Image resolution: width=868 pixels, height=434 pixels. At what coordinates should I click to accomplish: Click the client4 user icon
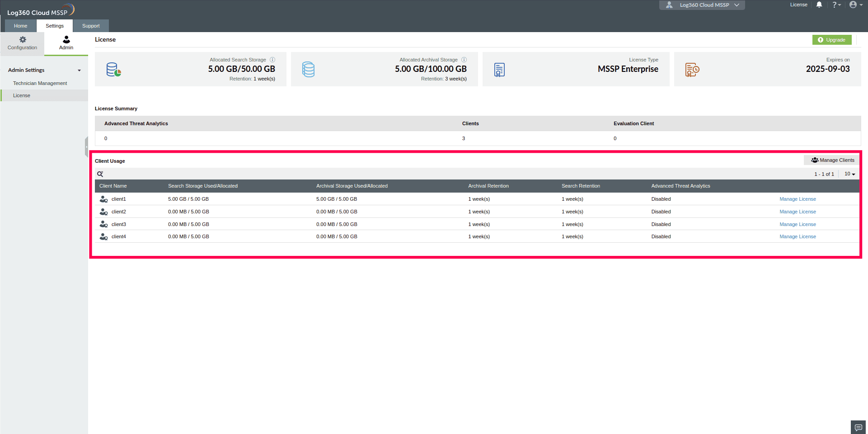pyautogui.click(x=103, y=236)
